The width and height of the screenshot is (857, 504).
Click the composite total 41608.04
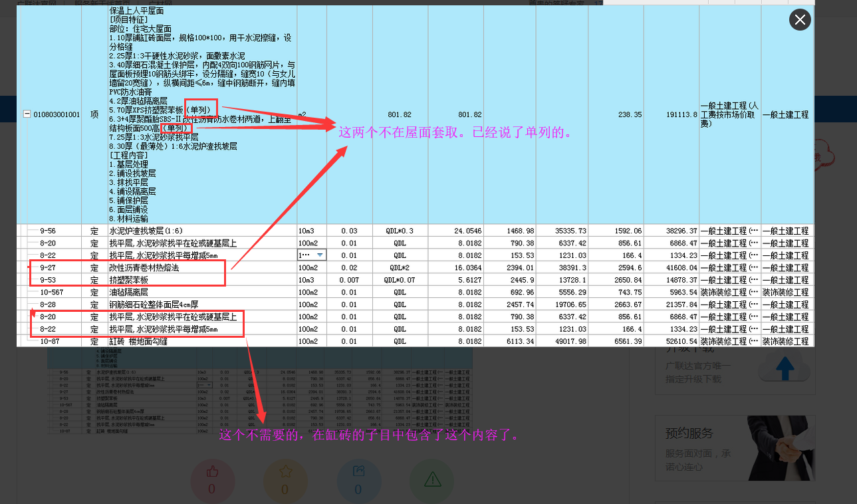tap(681, 268)
